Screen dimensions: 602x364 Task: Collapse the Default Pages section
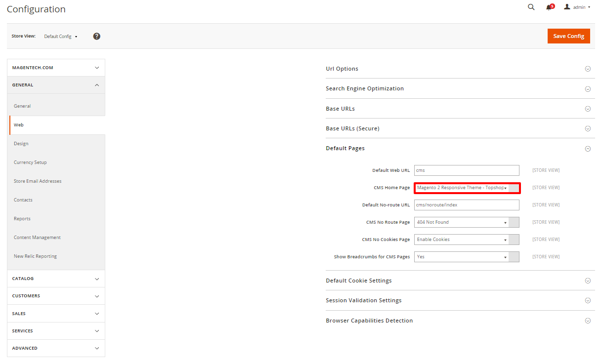(460, 148)
